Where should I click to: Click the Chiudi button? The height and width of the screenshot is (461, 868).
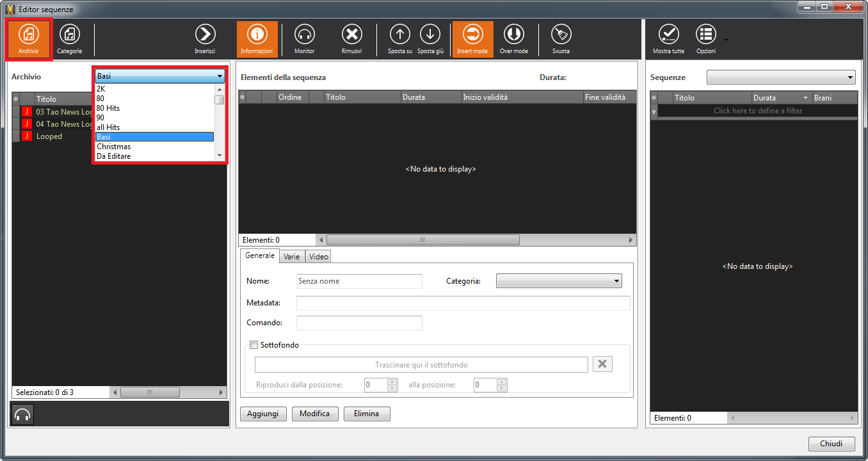tap(832, 444)
